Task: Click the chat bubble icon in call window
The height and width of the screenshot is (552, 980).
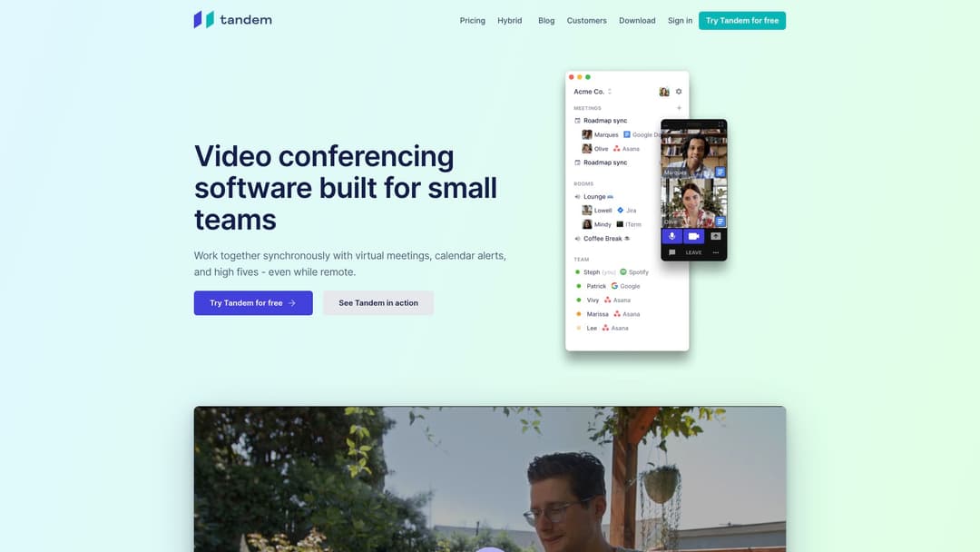Action: coord(672,252)
